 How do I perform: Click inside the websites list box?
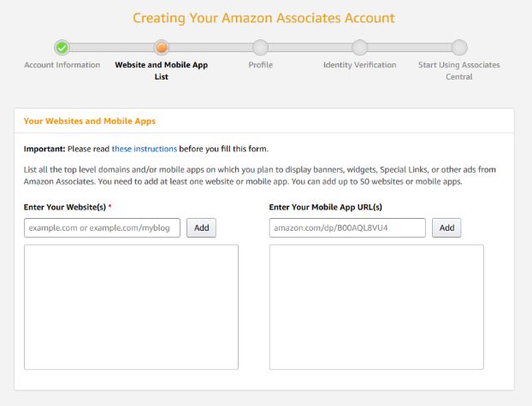pyautogui.click(x=131, y=307)
